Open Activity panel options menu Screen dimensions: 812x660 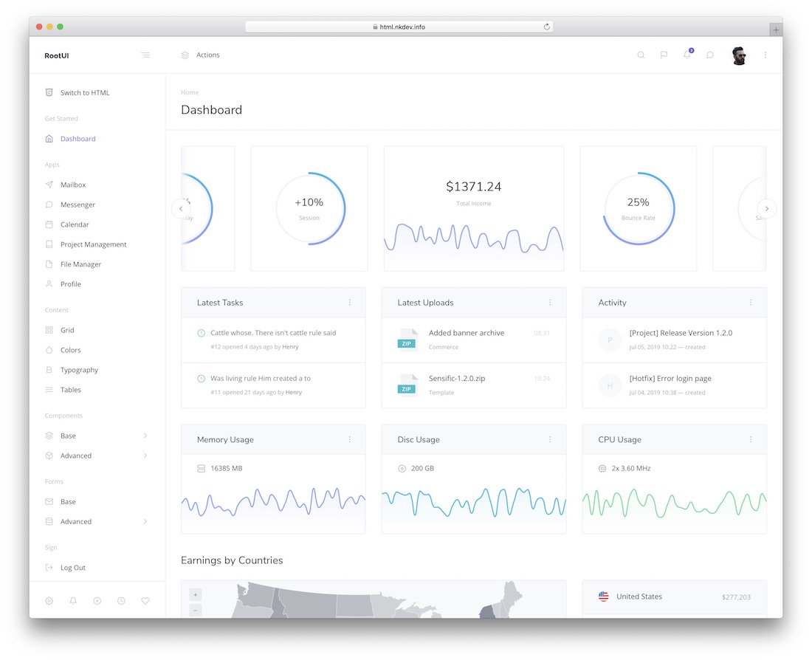(x=751, y=303)
